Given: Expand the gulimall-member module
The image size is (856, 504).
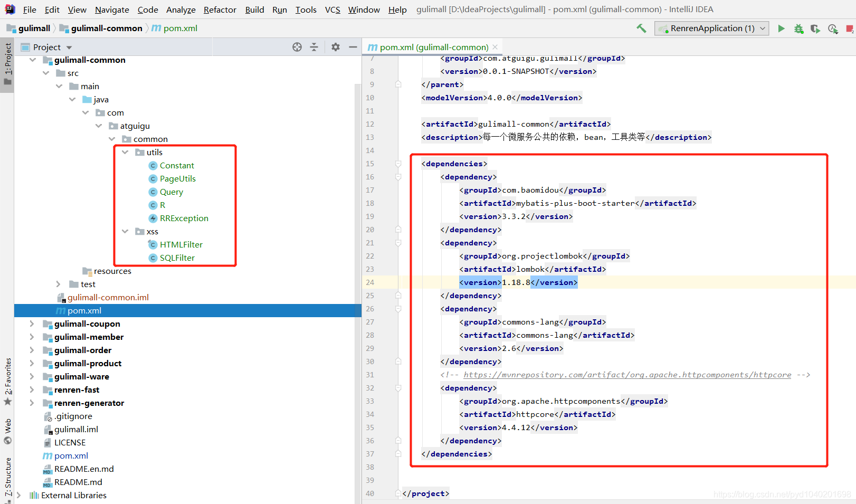Looking at the screenshot, I should (32, 337).
